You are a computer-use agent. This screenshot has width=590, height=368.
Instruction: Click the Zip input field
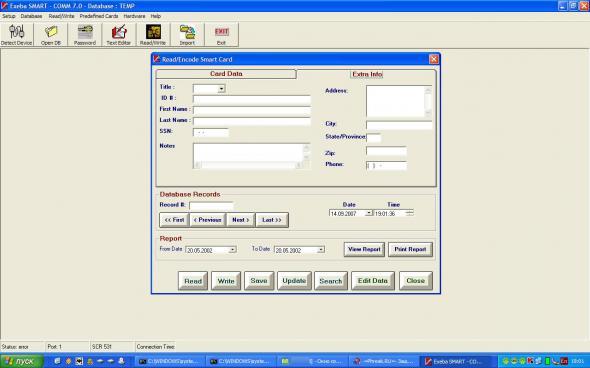pos(386,151)
